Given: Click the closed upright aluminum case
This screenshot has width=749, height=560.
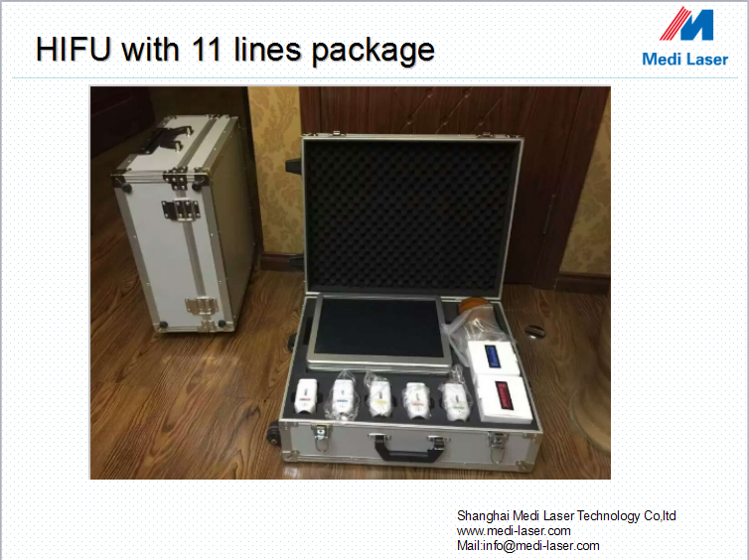Looking at the screenshot, I should (184, 223).
